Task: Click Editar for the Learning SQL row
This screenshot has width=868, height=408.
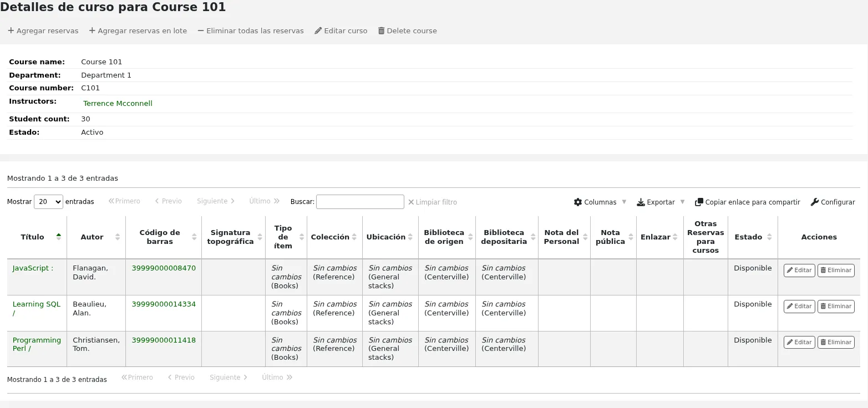Action: 799,307
